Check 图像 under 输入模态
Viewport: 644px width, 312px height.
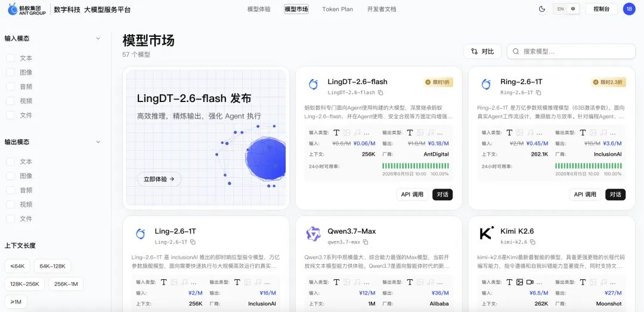tap(10, 72)
